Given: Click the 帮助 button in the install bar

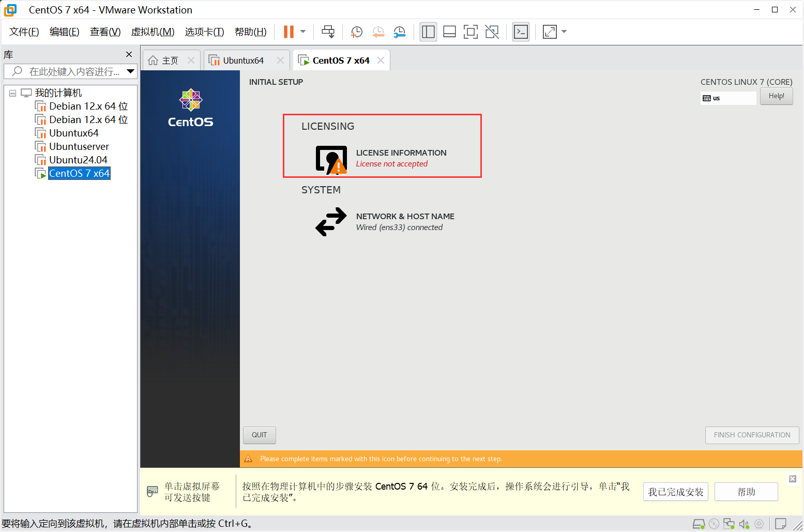Looking at the screenshot, I should click(x=746, y=492).
